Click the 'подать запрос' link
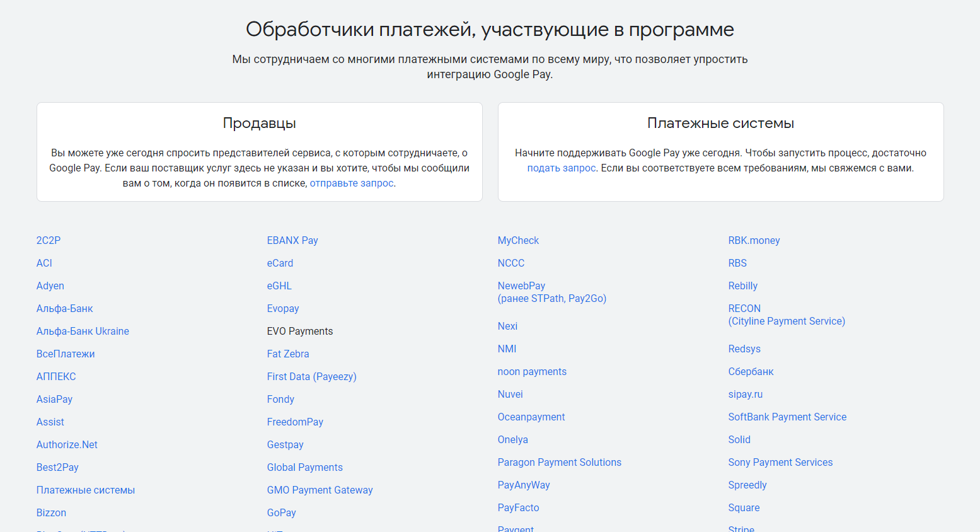 [561, 168]
